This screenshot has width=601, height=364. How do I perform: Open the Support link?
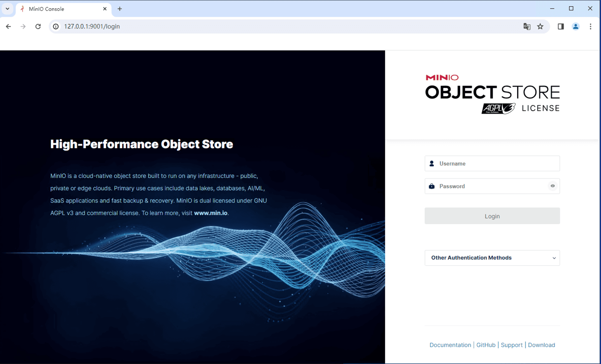coord(511,345)
